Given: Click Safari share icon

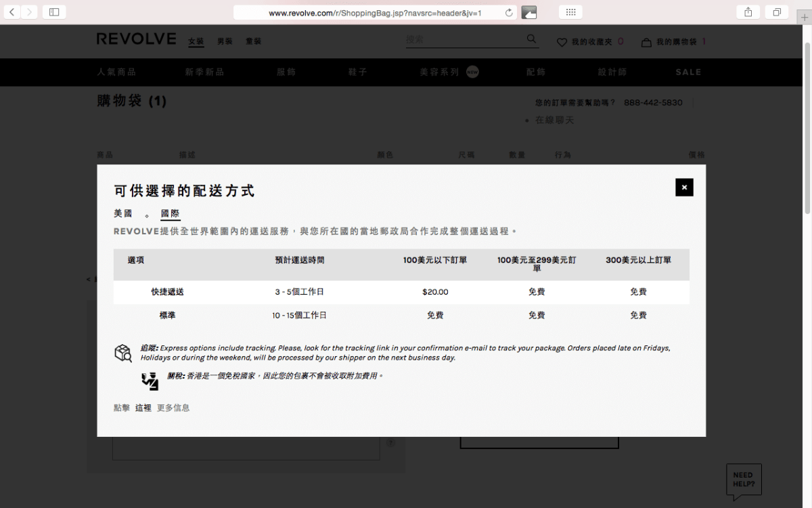Looking at the screenshot, I should coord(748,12).
